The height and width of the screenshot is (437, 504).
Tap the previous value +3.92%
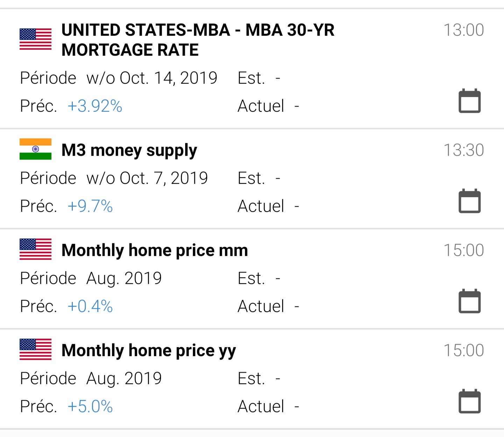pos(95,106)
